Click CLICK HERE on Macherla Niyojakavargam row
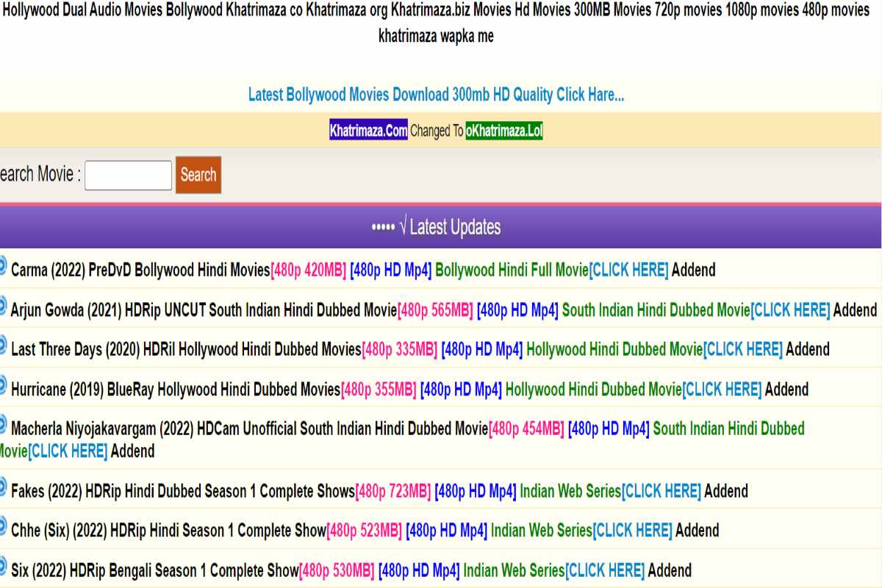This screenshot has height=588, width=882. pyautogui.click(x=68, y=451)
